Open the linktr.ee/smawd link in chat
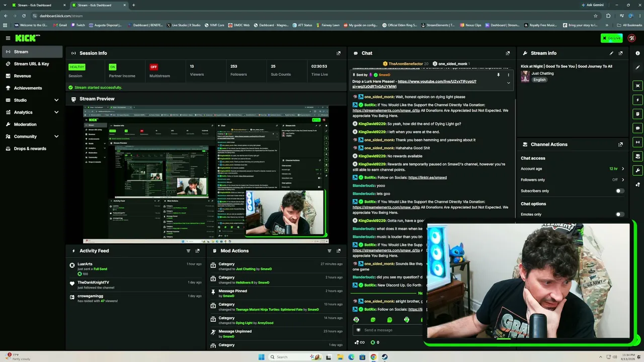This screenshot has width=644, height=362. point(427,177)
